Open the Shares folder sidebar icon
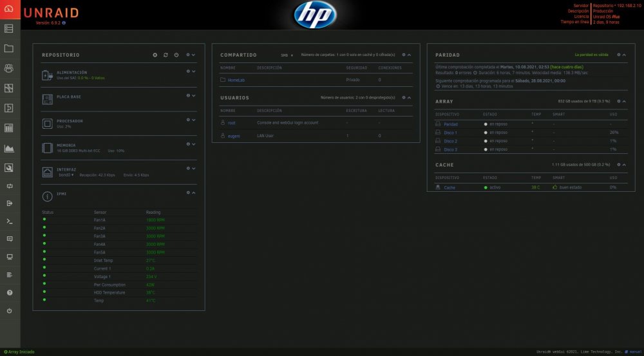 [x=8, y=48]
